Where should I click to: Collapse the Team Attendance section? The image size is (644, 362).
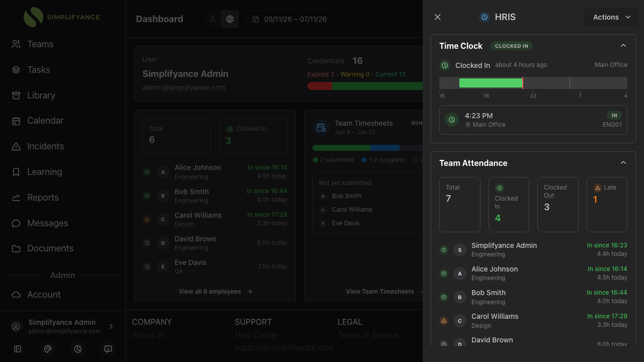pyautogui.click(x=623, y=163)
